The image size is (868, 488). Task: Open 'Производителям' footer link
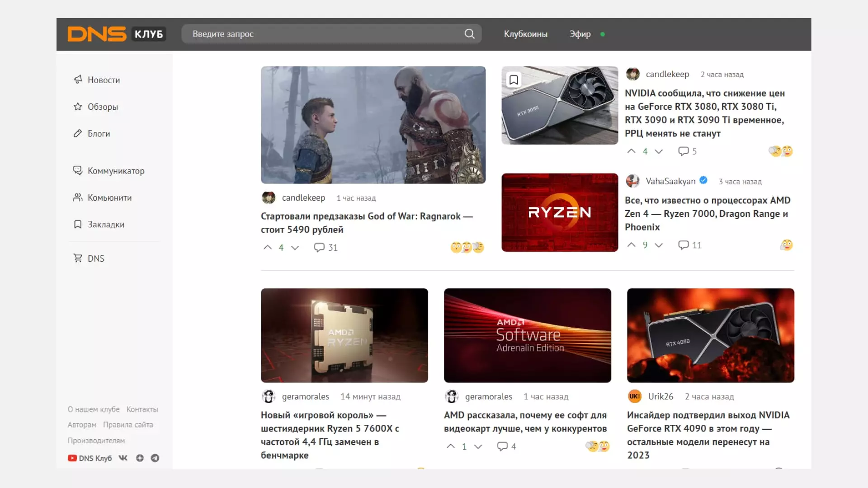click(x=96, y=440)
